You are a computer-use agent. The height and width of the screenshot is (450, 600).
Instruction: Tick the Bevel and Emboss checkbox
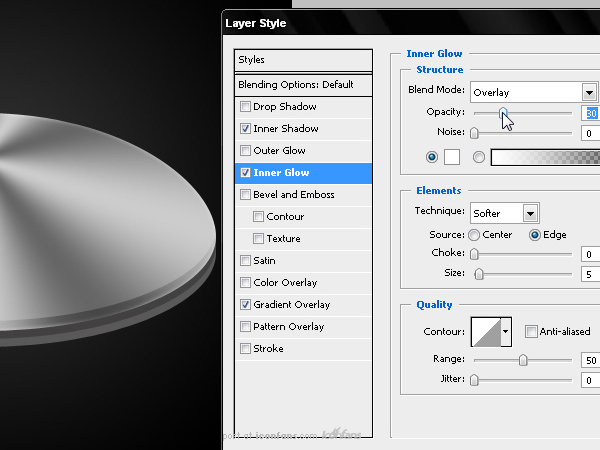(x=245, y=194)
